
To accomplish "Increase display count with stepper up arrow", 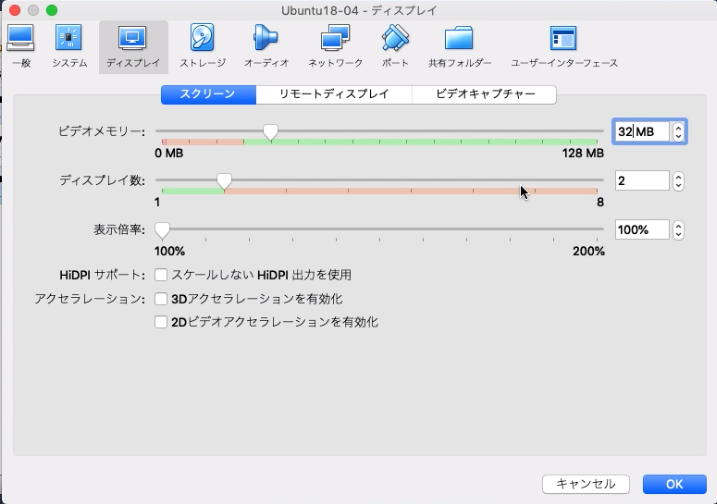I will click(679, 176).
